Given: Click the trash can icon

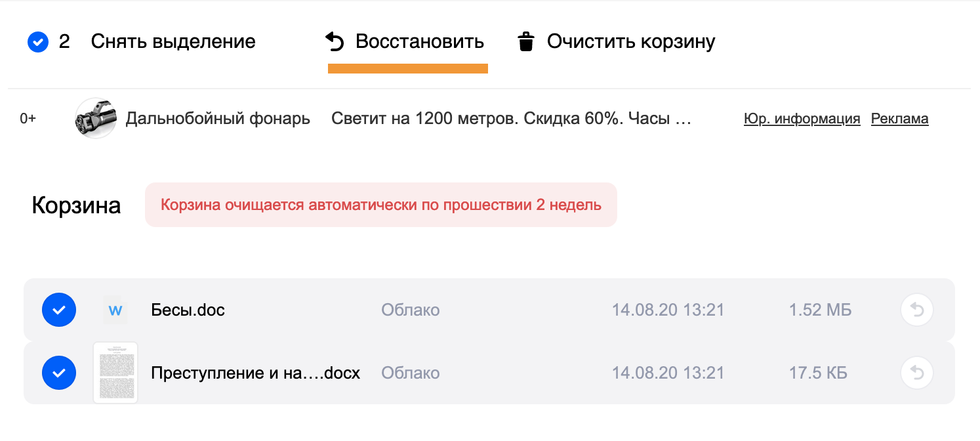Looking at the screenshot, I should [525, 43].
